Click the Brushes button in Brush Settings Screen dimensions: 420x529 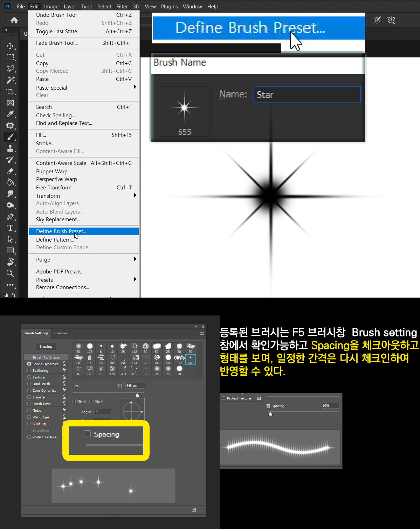pyautogui.click(x=46, y=346)
